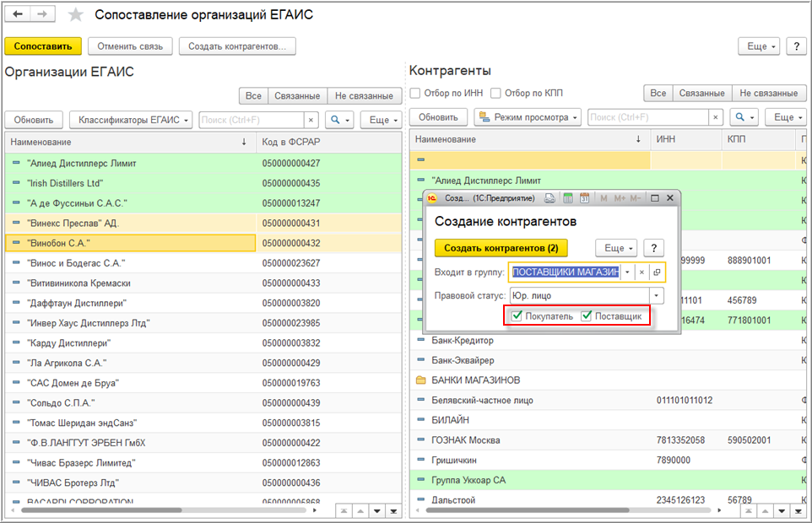The width and height of the screenshot is (812, 523).
Task: Open help in Создание контрагентов dialog
Action: pyautogui.click(x=654, y=248)
